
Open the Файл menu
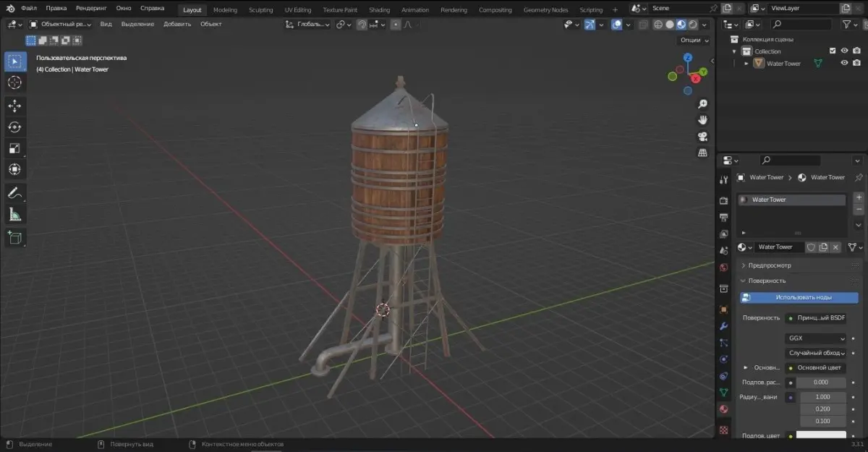pyautogui.click(x=29, y=9)
